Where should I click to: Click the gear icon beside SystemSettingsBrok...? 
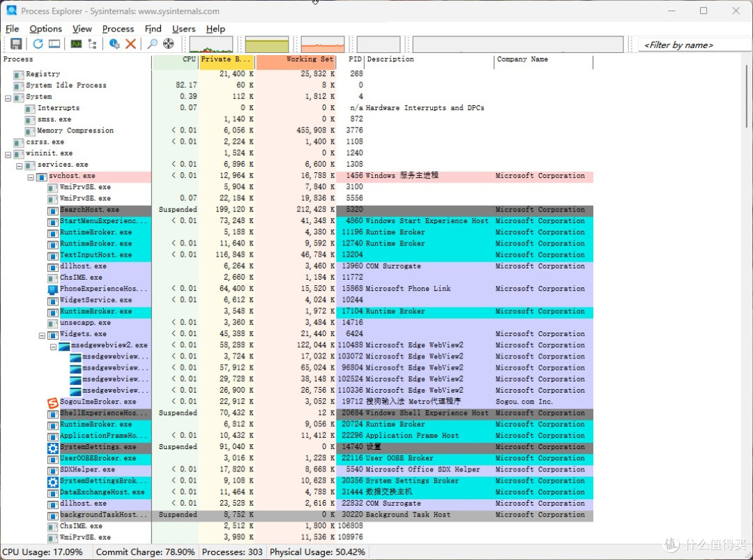click(x=52, y=481)
